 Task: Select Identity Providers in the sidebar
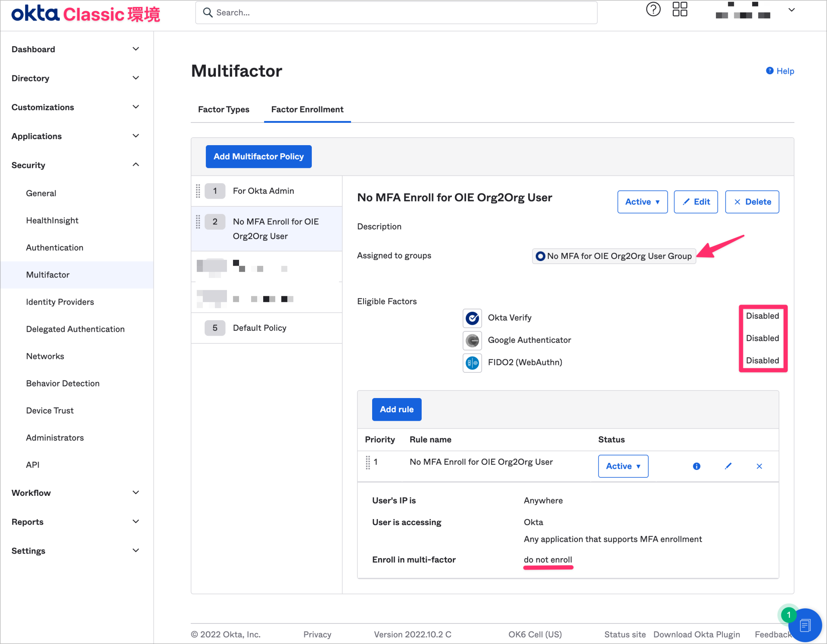pos(60,302)
